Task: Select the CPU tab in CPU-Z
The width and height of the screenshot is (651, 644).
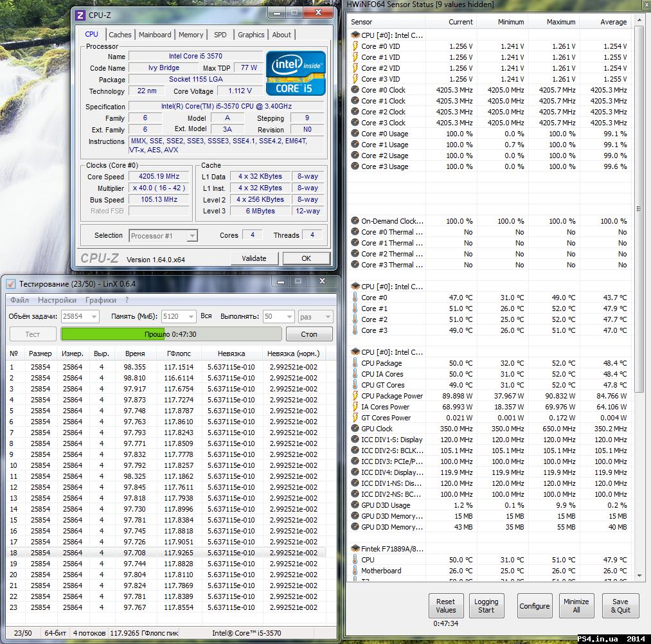Action: point(91,34)
